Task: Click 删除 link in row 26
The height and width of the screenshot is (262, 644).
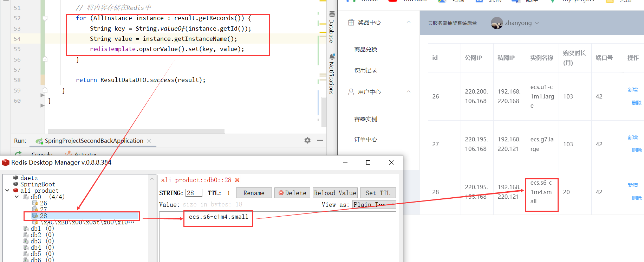Action: coord(637,103)
